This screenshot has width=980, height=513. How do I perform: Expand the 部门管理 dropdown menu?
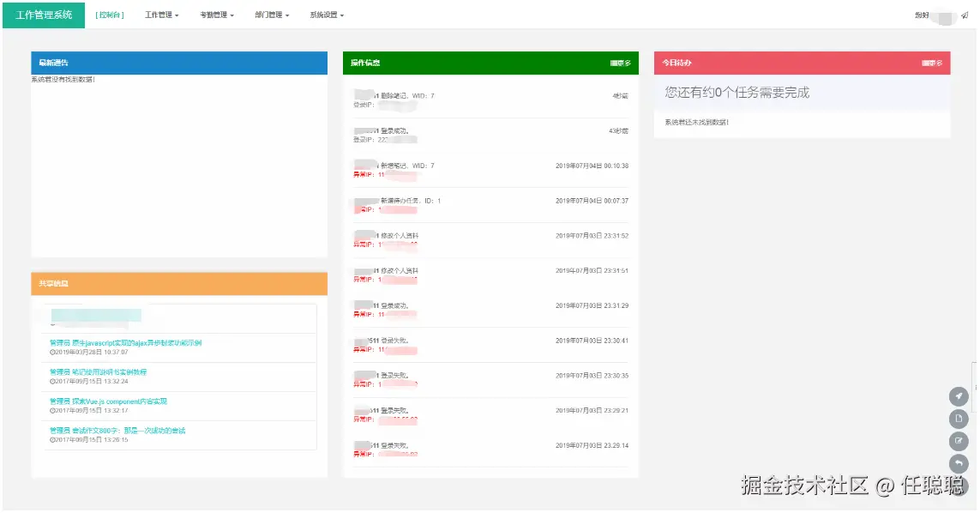pyautogui.click(x=272, y=15)
